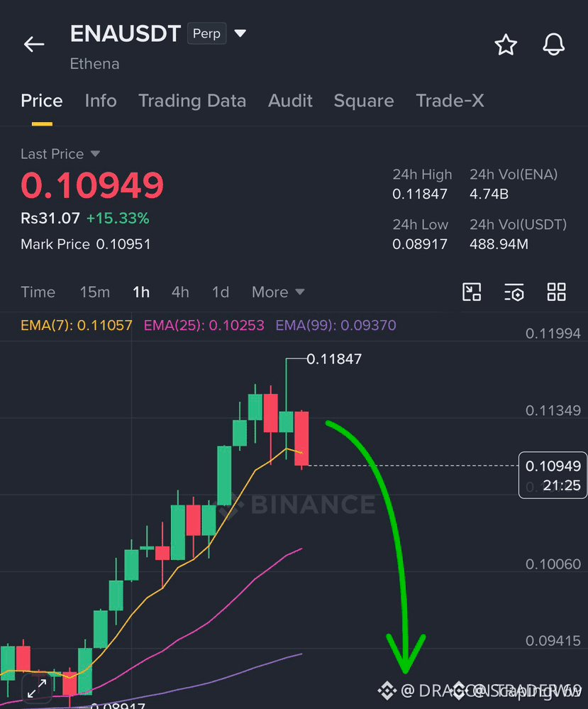Image resolution: width=588 pixels, height=709 pixels.
Task: Switch to the Info tab
Action: 101,101
